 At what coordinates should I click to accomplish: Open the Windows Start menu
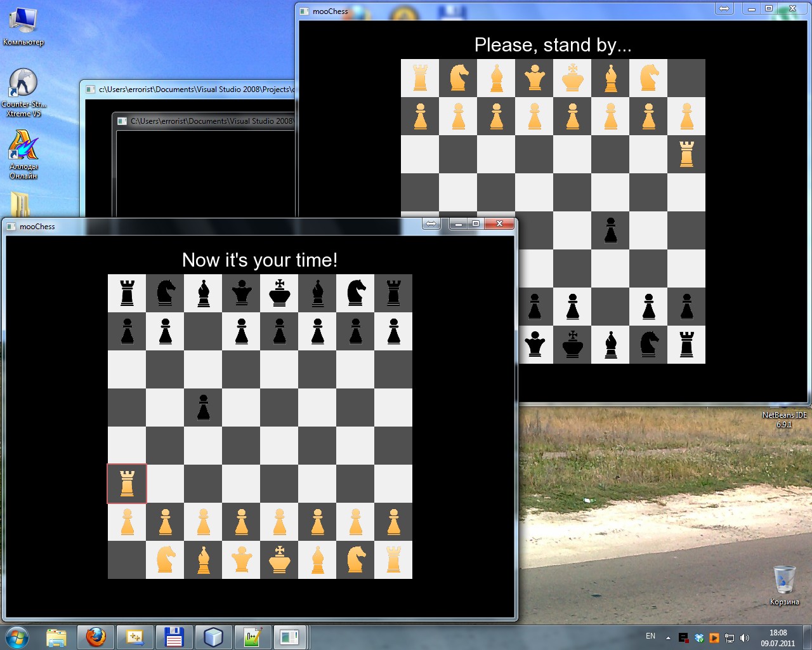[x=17, y=637]
